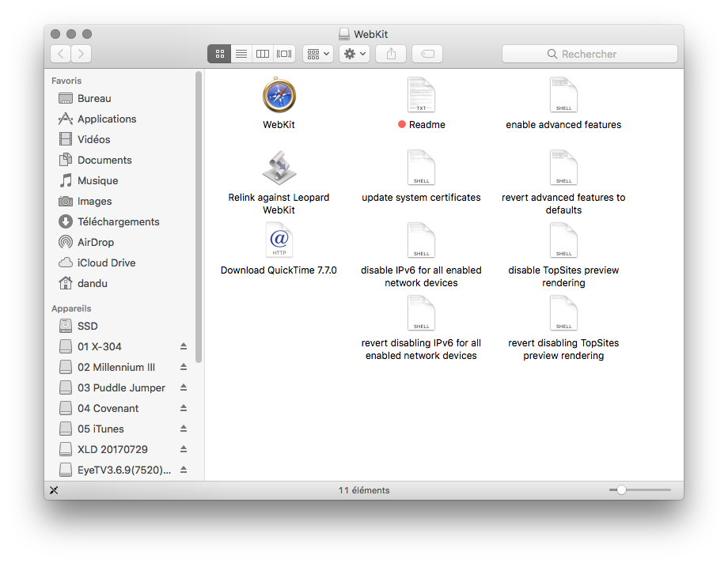Viewport: 728px width, 563px height.
Task: Click the Rechercher search field
Action: click(590, 54)
